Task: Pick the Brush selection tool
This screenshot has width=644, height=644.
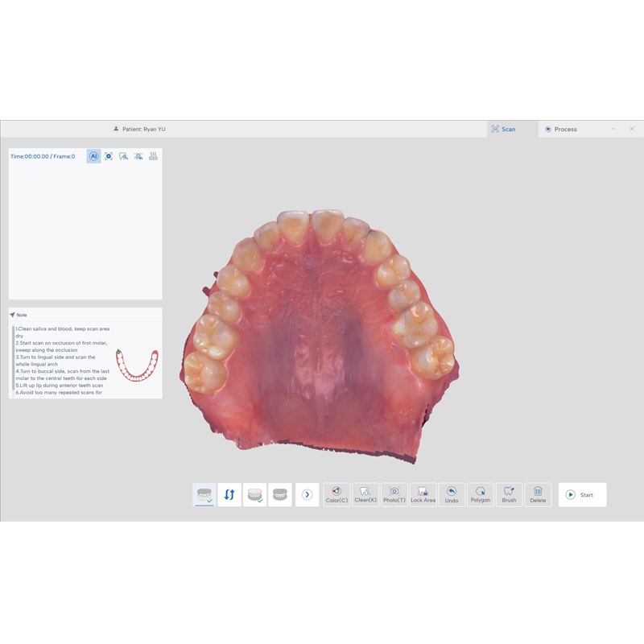Action: point(509,494)
